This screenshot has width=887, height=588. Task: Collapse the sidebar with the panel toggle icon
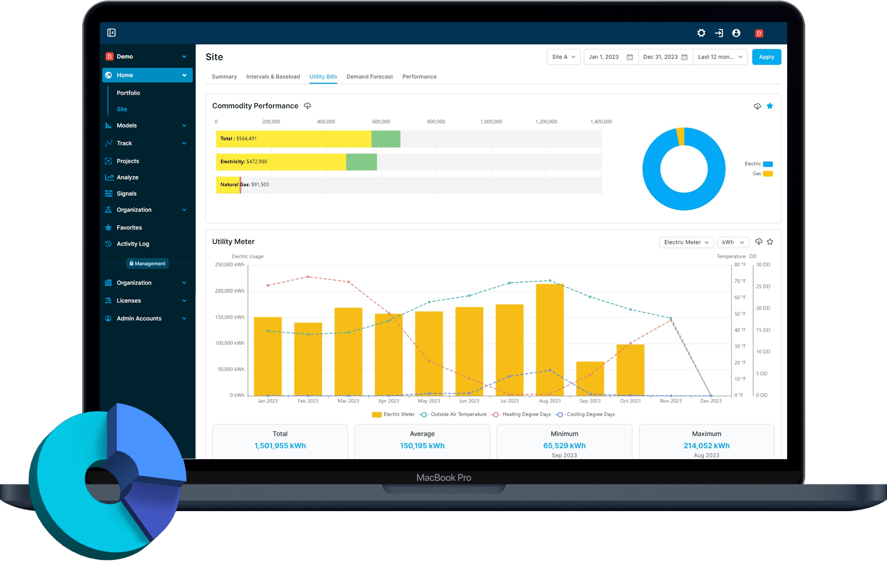tap(111, 33)
